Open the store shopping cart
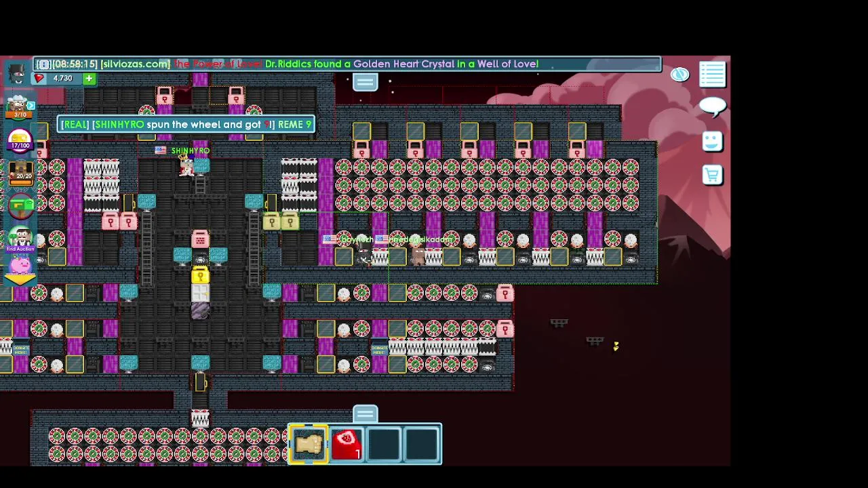This screenshot has width=868, height=488. click(712, 176)
